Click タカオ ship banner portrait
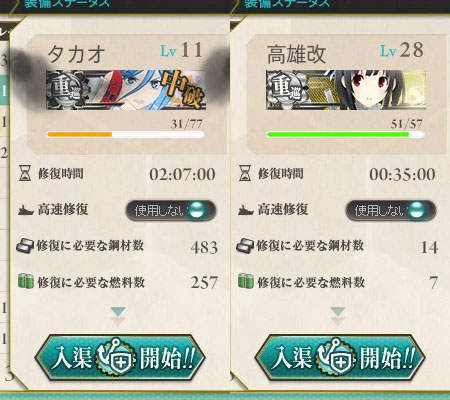The image size is (450, 400). [126, 90]
